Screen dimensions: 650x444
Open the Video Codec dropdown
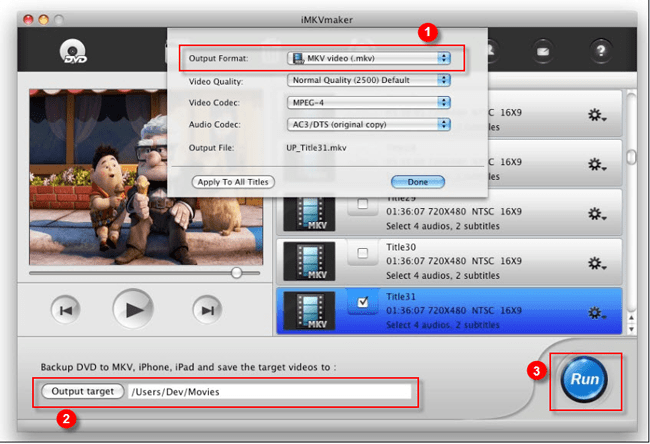(x=369, y=102)
